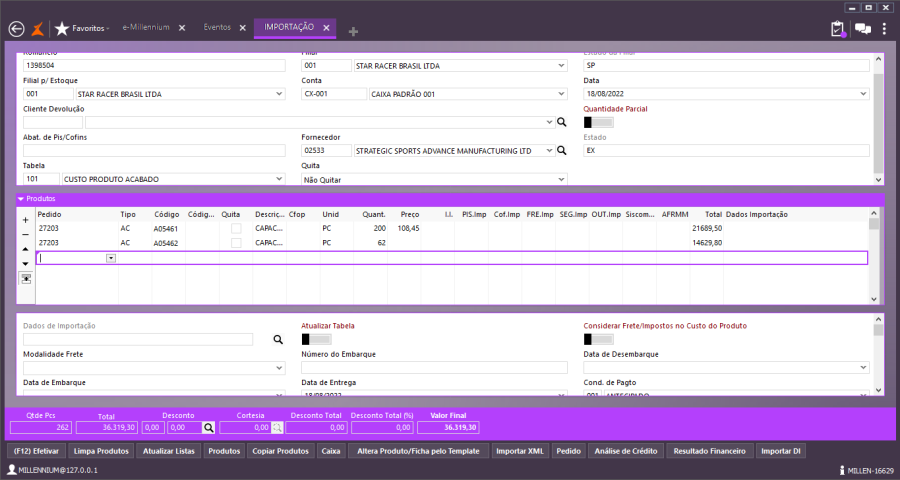The width and height of the screenshot is (900, 480).
Task: Click the Total column header
Action: point(713,214)
